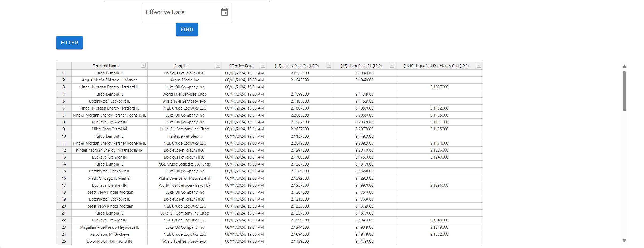This screenshot has width=644, height=248.
Task: Click LPG value 2.1087000
Action: [439, 87]
